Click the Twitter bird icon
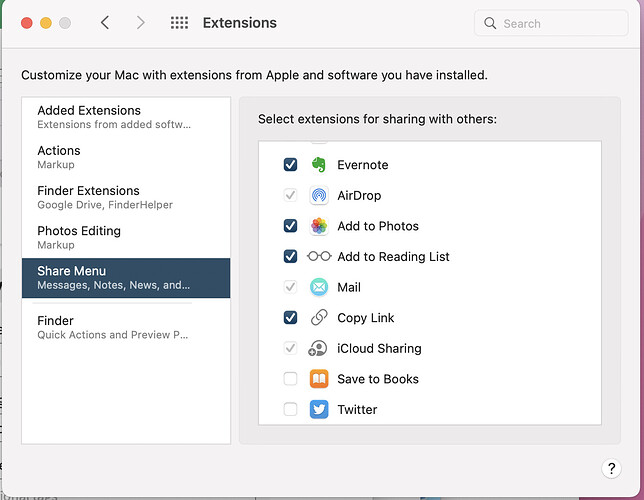This screenshot has width=644, height=500. click(x=319, y=409)
